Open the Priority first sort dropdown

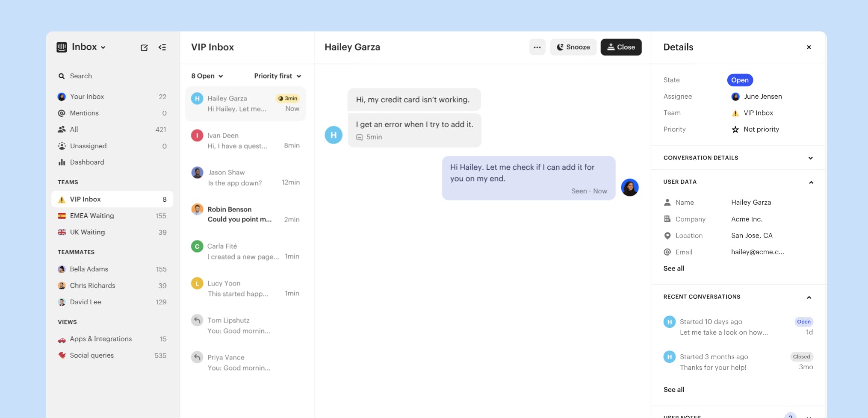coord(278,76)
